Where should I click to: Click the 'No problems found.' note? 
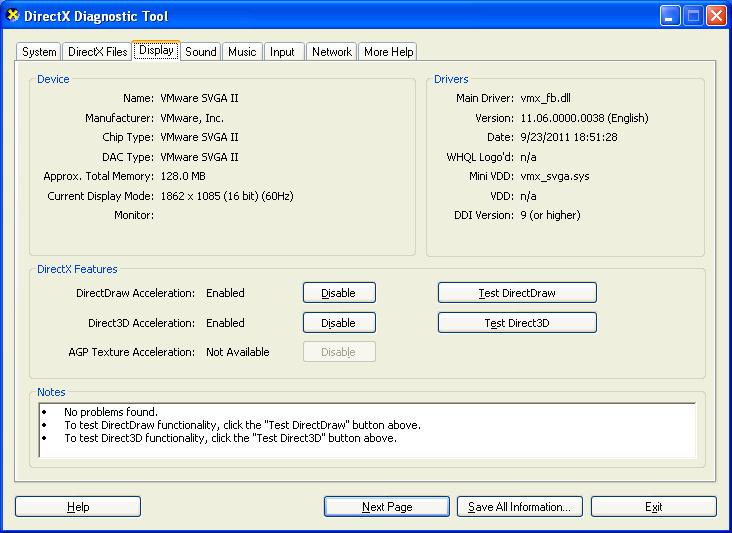pos(111,412)
